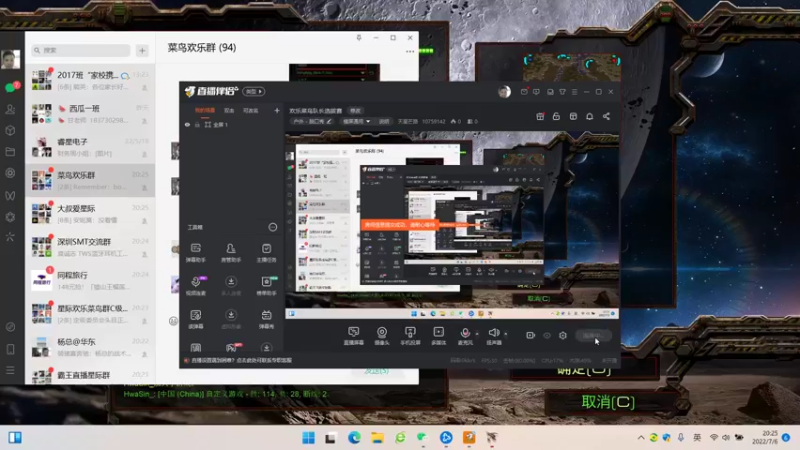The height and width of the screenshot is (450, 800).
Task: Click the record icon in the bottom bar
Action: [x=530, y=335]
